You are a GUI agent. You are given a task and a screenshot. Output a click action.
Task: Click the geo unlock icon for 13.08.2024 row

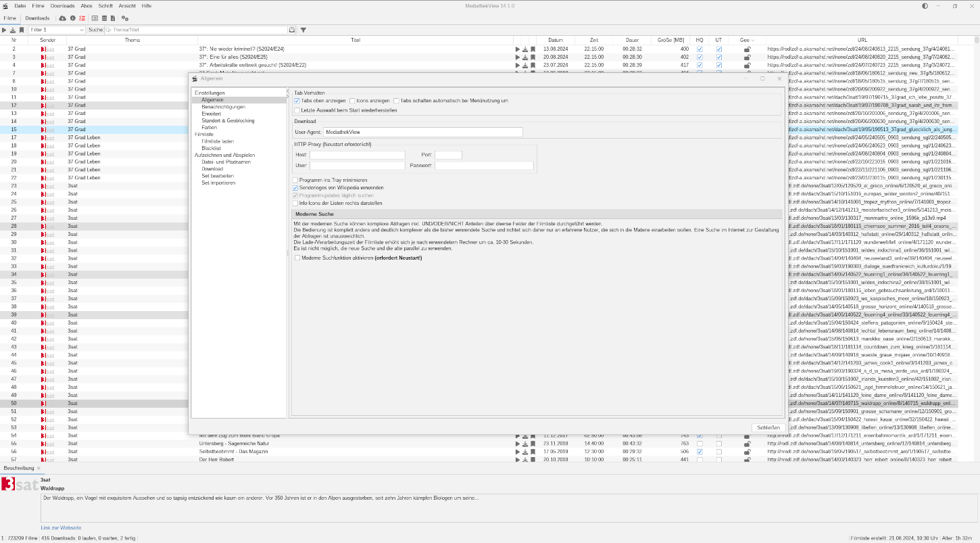(x=747, y=49)
